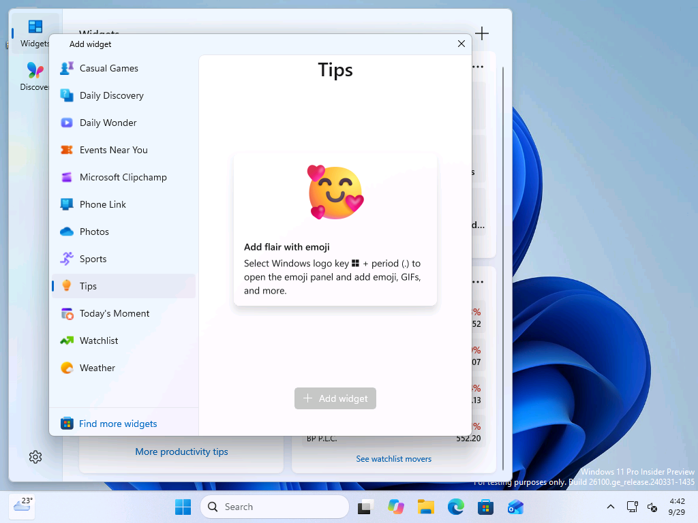Show hidden system tray icons
Screen dimensions: 698x523
tap(611, 507)
